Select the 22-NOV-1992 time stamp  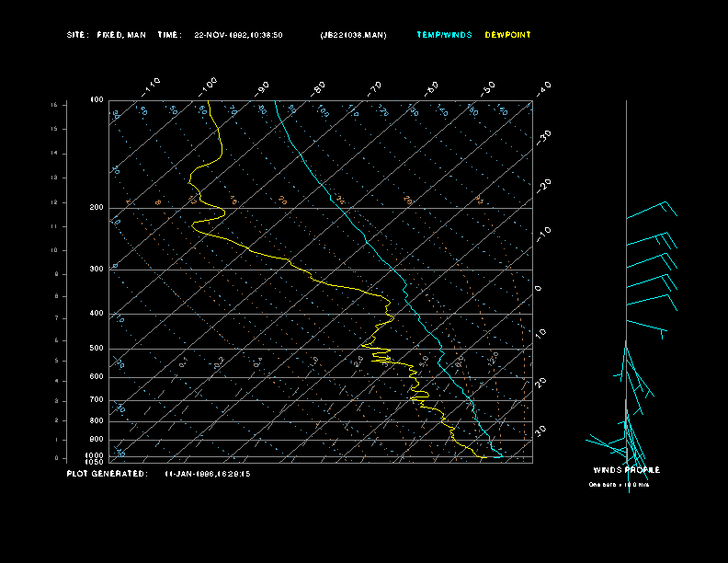pyautogui.click(x=238, y=35)
